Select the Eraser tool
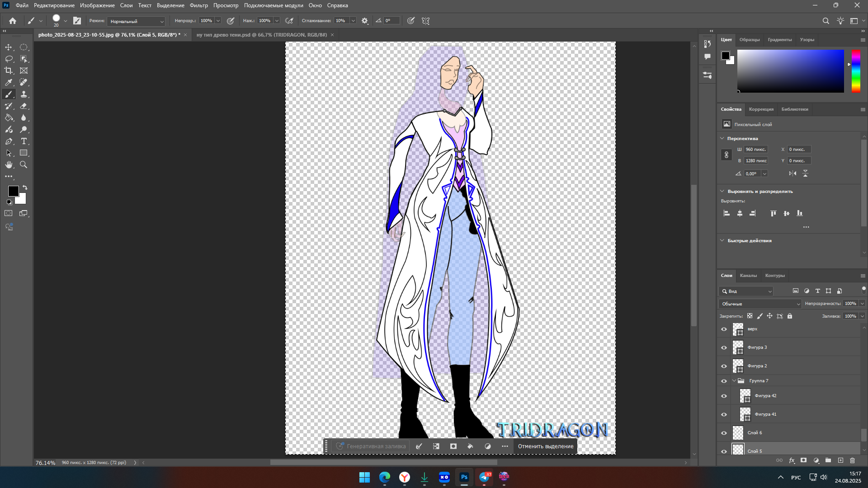This screenshot has width=868, height=488. click(x=24, y=106)
